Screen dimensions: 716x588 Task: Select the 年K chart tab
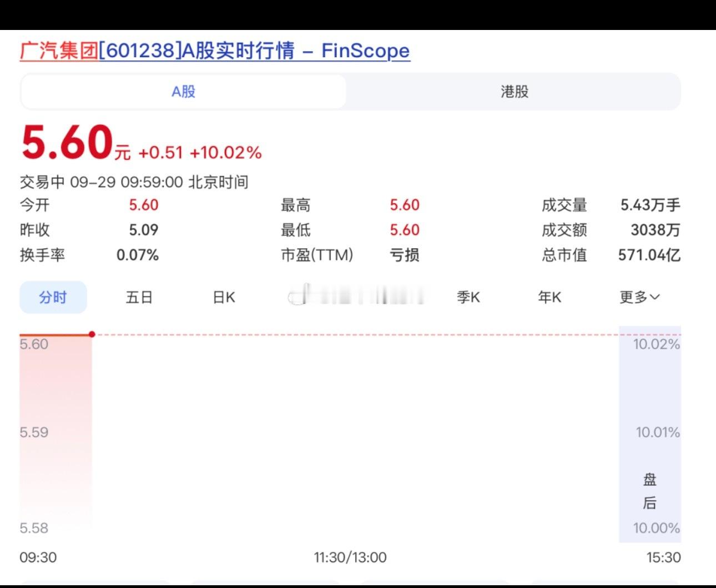pyautogui.click(x=549, y=297)
